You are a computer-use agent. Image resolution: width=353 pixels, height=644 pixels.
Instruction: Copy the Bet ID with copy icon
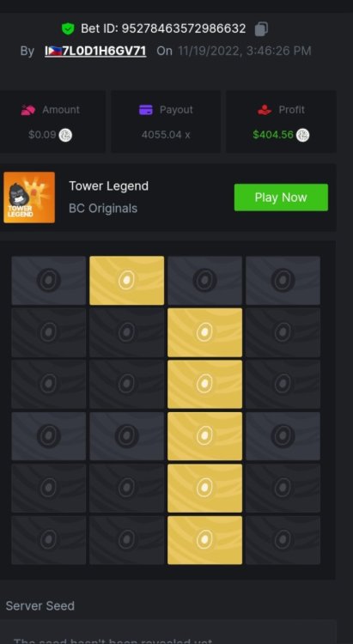261,28
